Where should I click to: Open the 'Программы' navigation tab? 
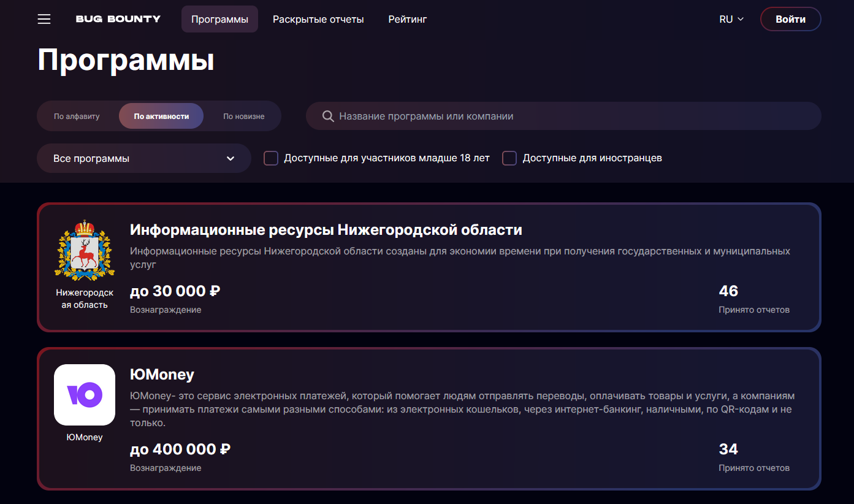click(x=219, y=19)
